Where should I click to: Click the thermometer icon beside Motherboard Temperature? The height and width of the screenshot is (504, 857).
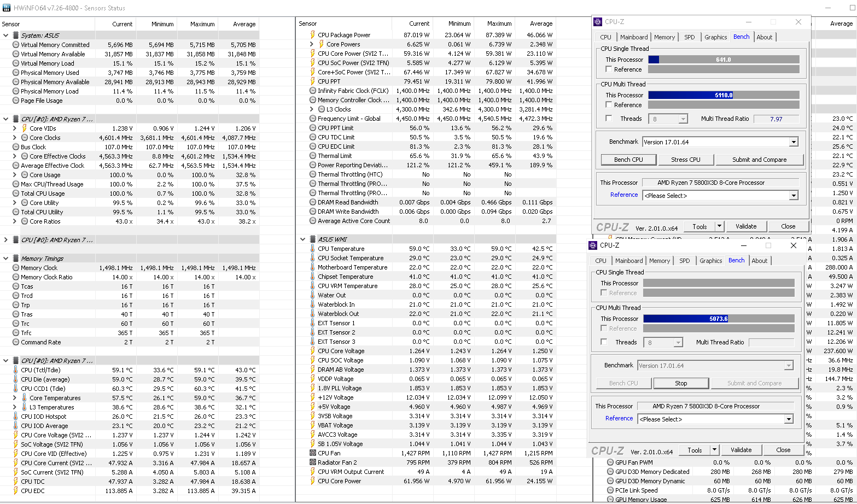point(313,267)
